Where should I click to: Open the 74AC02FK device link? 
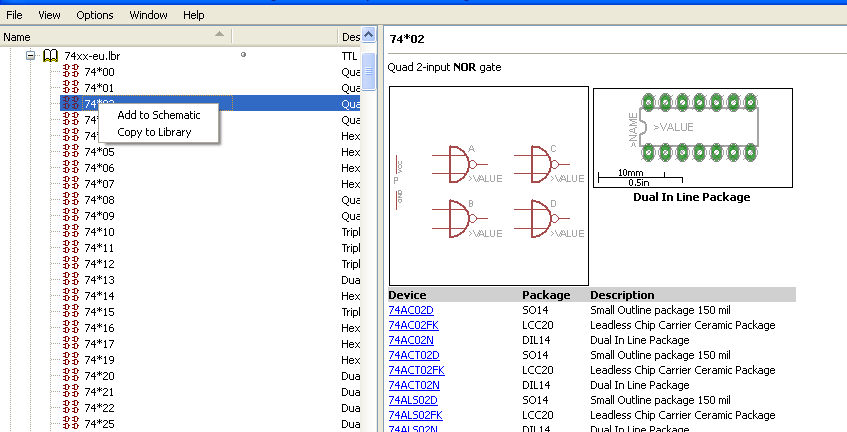(x=414, y=325)
